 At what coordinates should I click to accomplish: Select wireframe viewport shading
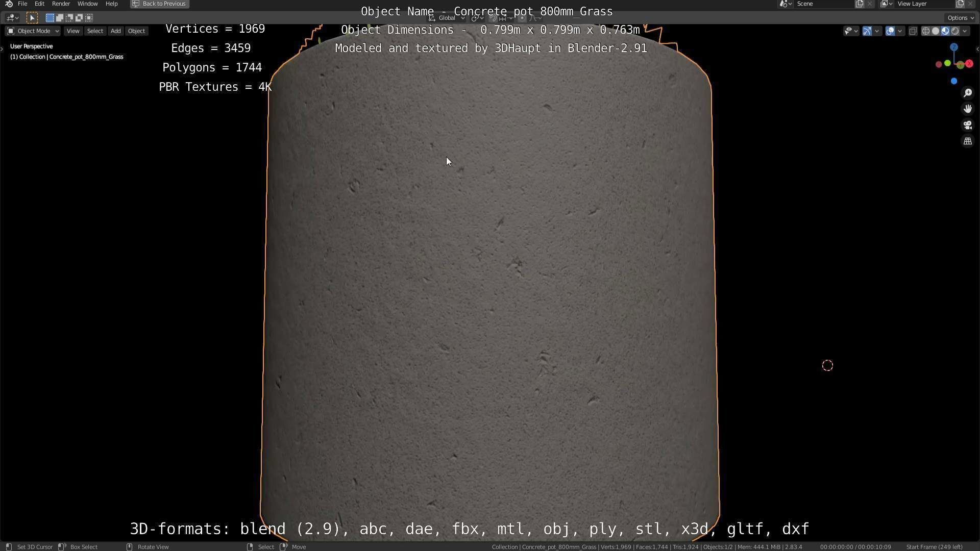[925, 31]
